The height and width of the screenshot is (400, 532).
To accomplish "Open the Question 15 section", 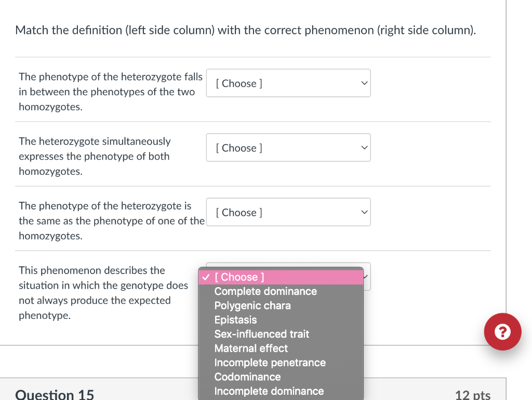I will (55, 393).
